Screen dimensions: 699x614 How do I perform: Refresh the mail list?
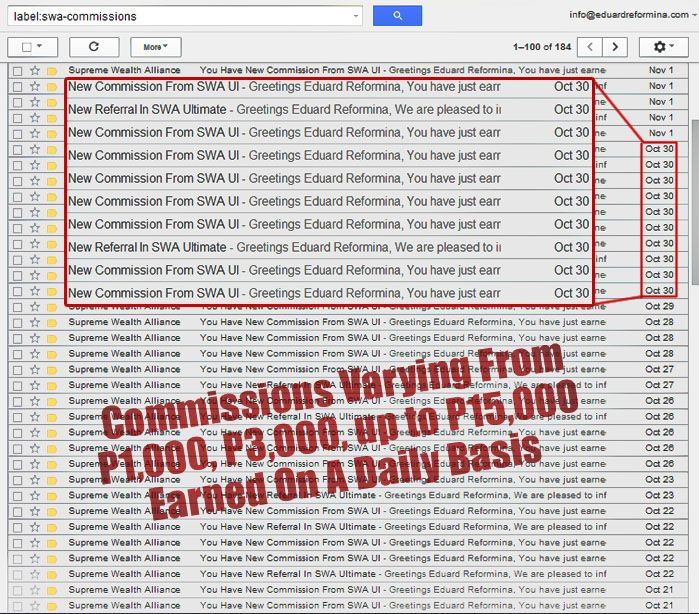point(94,47)
